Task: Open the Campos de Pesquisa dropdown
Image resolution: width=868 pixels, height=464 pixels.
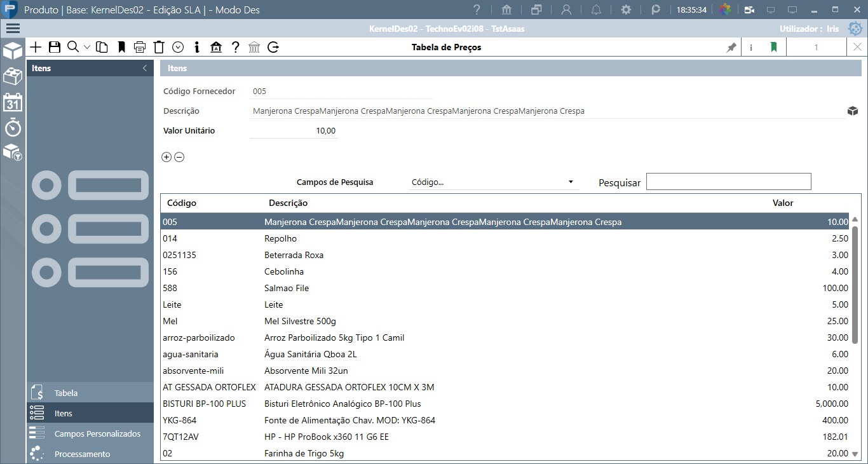Action: click(x=494, y=182)
